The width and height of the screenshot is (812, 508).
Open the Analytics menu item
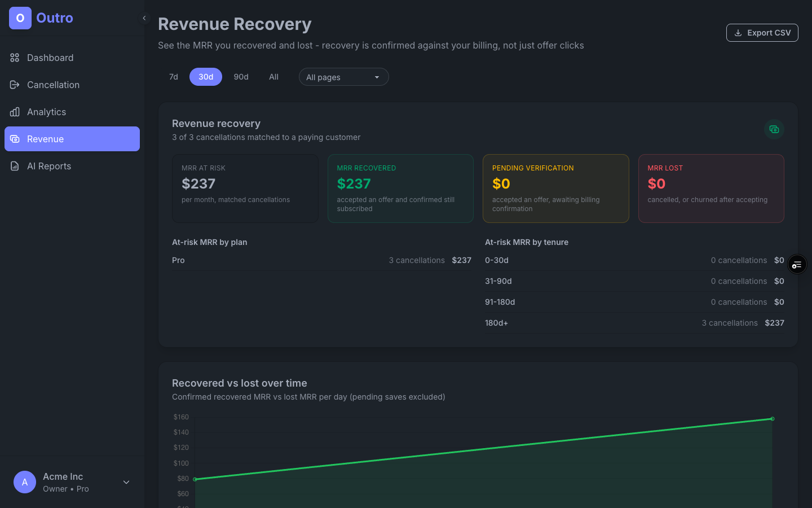(x=72, y=112)
